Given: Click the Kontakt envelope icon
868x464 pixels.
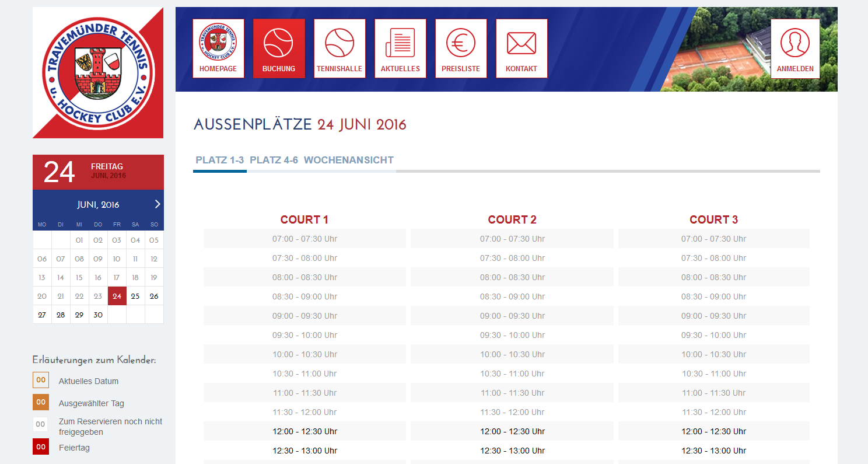Looking at the screenshot, I should 521,43.
